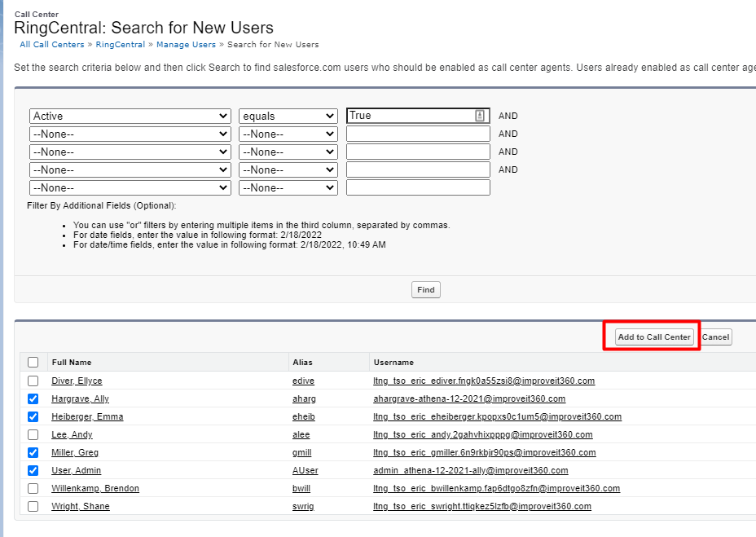Viewport: 756px width, 537px height.
Task: Check the box for Diver, Ellyce
Action: [x=33, y=381]
